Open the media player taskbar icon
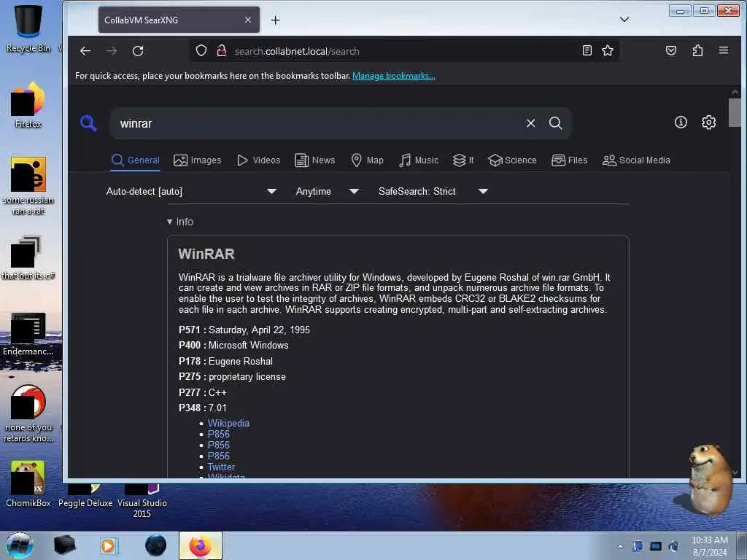 109,545
